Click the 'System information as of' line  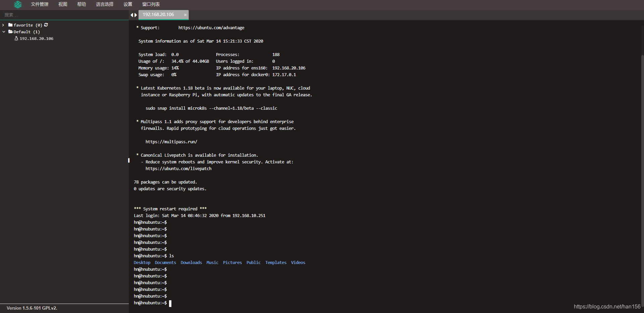(201, 41)
